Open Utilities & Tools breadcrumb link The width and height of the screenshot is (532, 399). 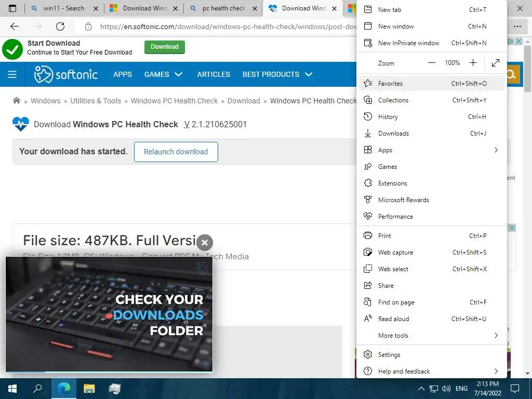point(96,101)
